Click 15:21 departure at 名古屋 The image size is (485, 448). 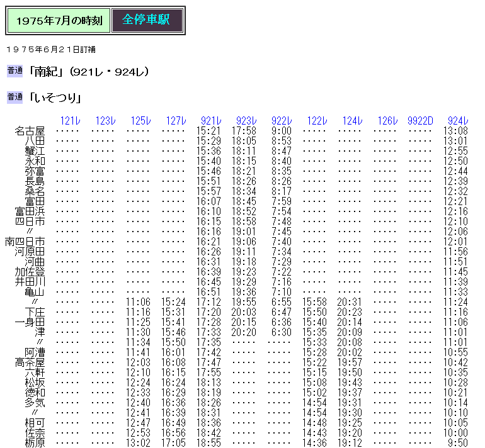point(208,131)
